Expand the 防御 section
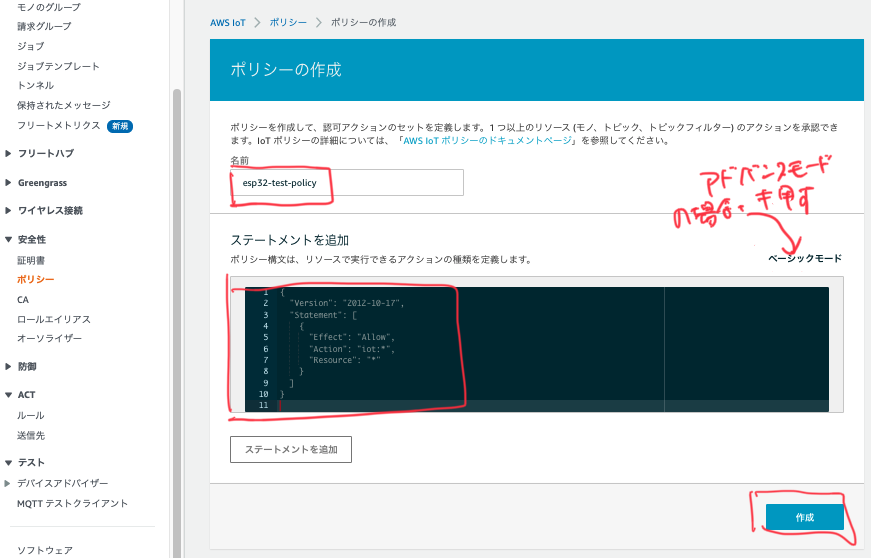The height and width of the screenshot is (558, 871). tap(27, 366)
